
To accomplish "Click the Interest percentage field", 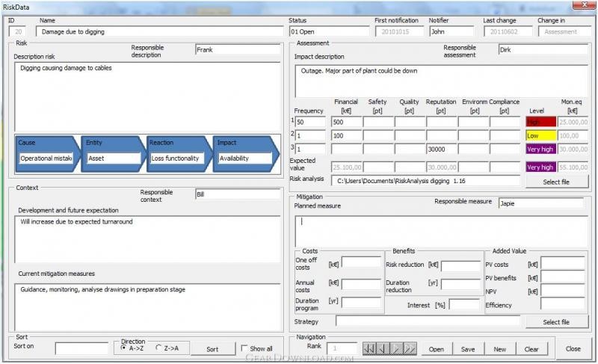I will 464,304.
